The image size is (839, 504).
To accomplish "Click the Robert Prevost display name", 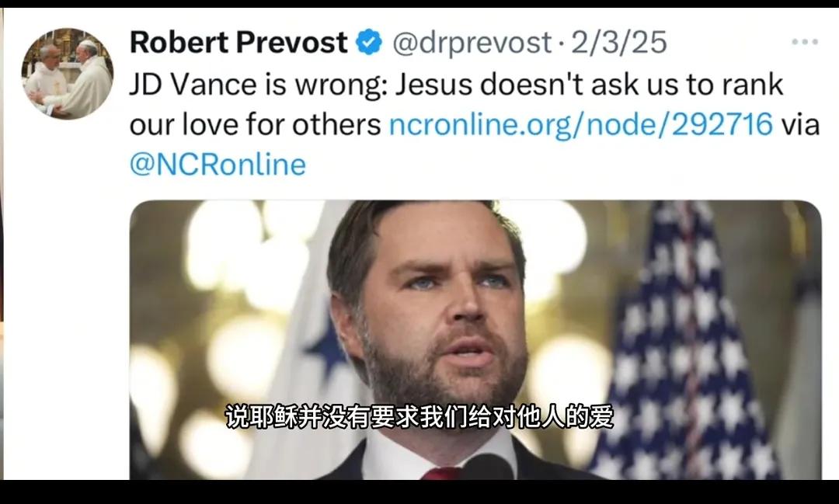I will (x=238, y=42).
